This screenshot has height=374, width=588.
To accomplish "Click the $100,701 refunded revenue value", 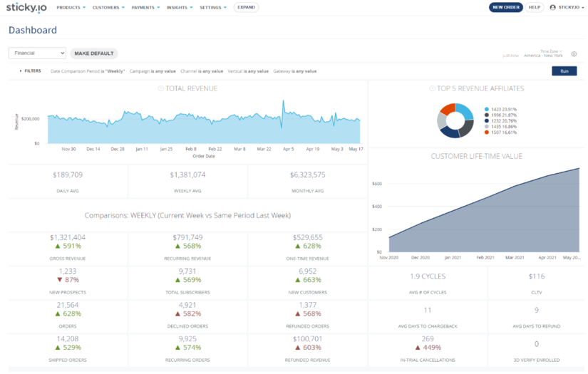I will pos(307,339).
